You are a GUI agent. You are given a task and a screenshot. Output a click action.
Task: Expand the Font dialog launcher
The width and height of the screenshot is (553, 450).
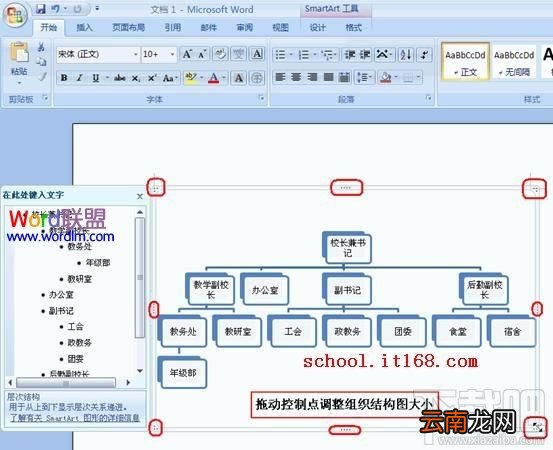(x=261, y=98)
